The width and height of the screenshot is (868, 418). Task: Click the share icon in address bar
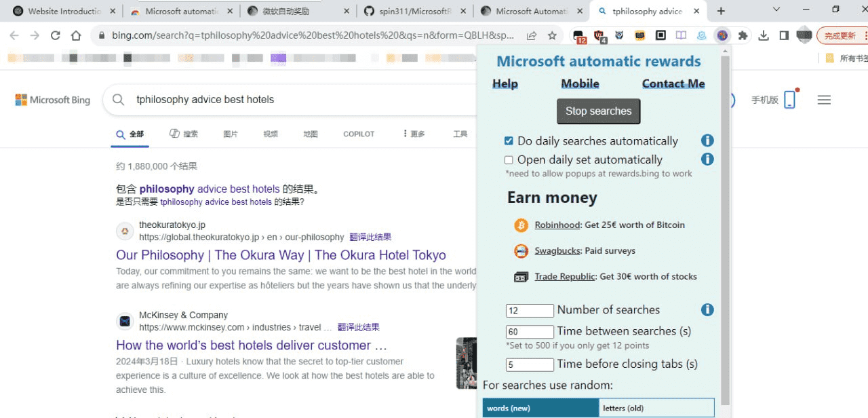532,35
